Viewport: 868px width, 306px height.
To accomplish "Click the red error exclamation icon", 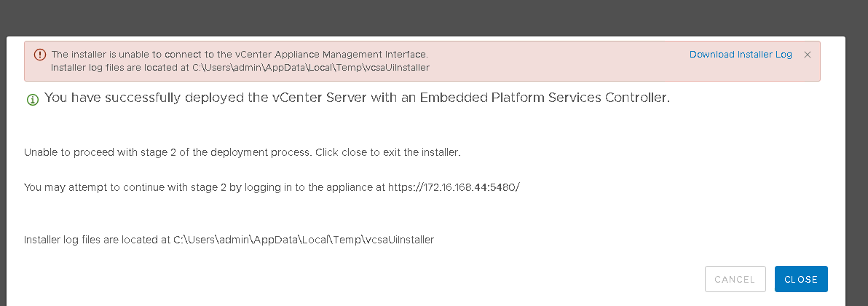I will [40, 55].
